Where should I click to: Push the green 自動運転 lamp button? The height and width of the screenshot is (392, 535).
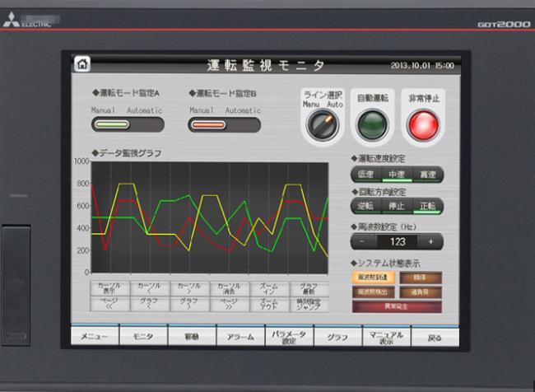point(373,125)
